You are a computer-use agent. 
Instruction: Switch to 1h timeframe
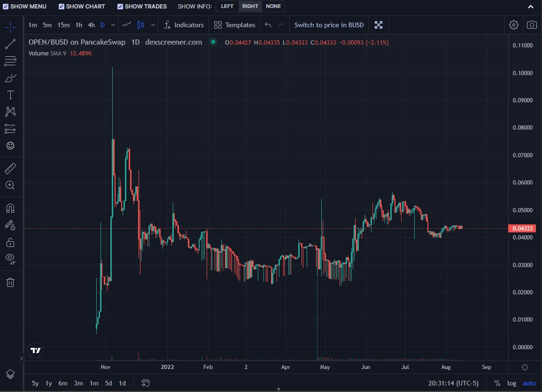tap(79, 25)
